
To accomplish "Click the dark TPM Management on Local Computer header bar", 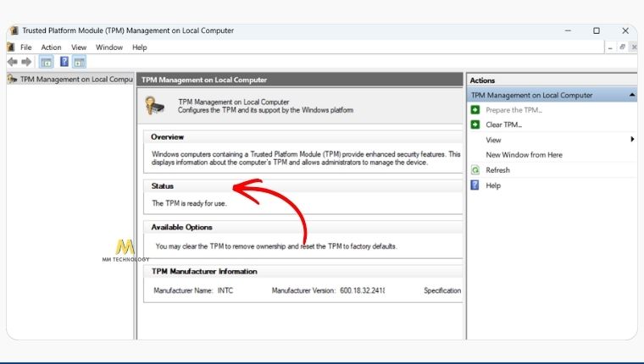I will coord(300,80).
